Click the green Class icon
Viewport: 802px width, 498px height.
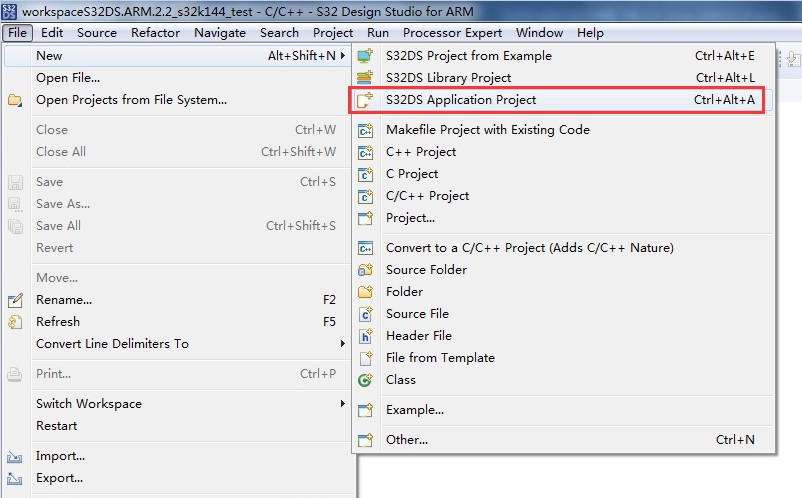click(365, 380)
